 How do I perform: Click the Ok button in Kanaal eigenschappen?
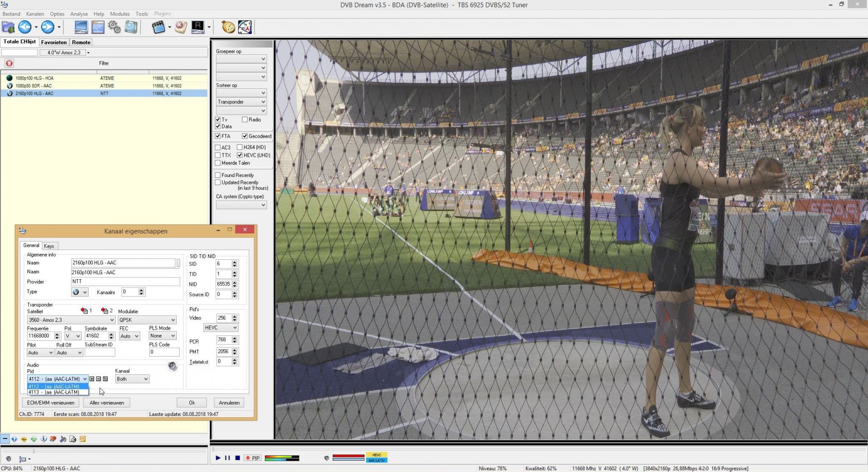191,402
